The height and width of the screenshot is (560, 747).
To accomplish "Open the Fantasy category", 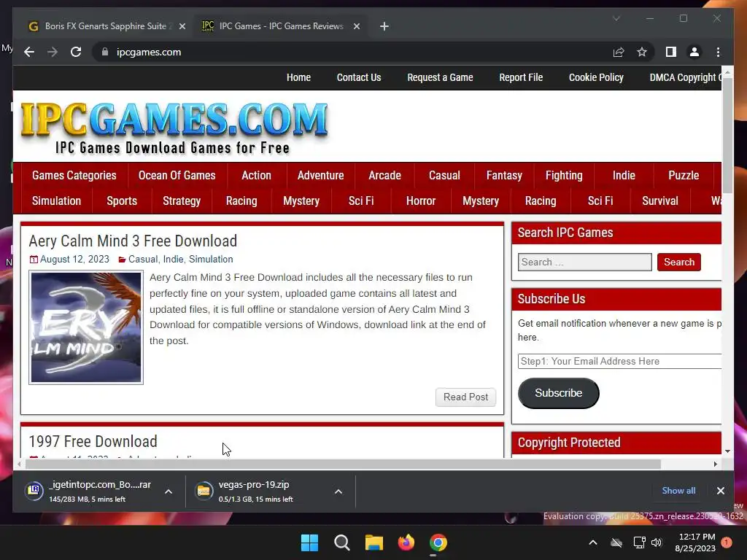I will click(504, 175).
